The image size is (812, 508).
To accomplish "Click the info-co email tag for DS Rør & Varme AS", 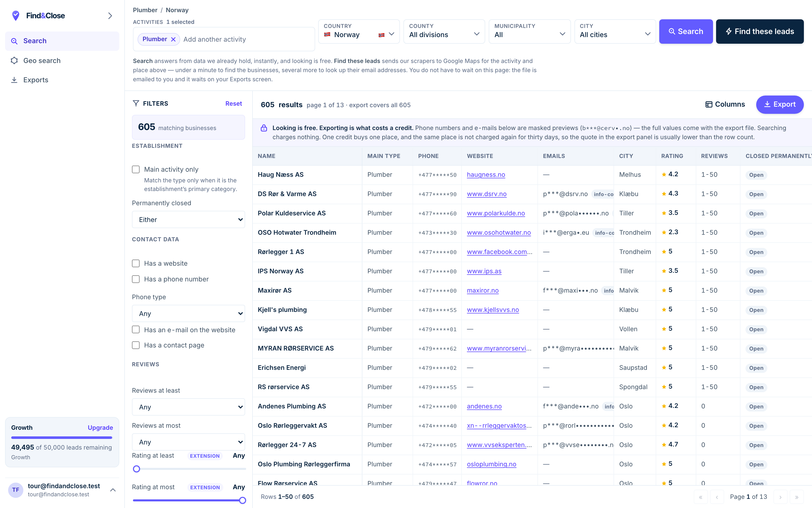I will pyautogui.click(x=603, y=194).
